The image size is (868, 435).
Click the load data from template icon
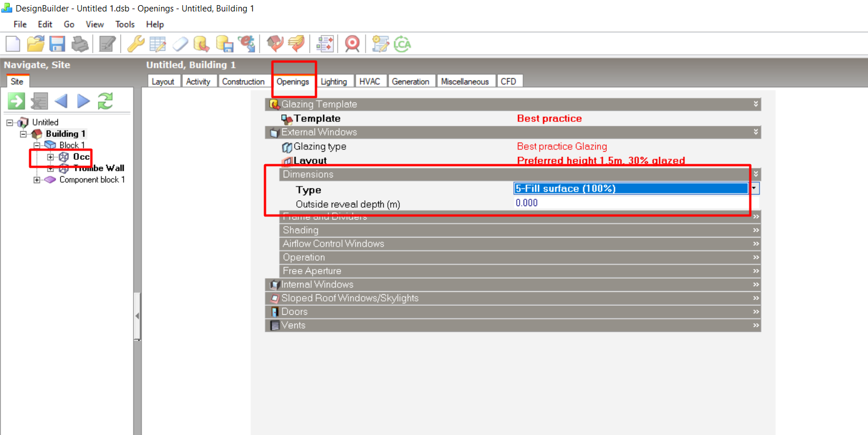(x=202, y=43)
